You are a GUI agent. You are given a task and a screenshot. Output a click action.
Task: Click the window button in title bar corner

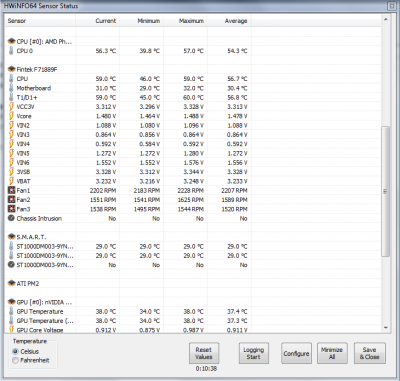click(x=391, y=6)
